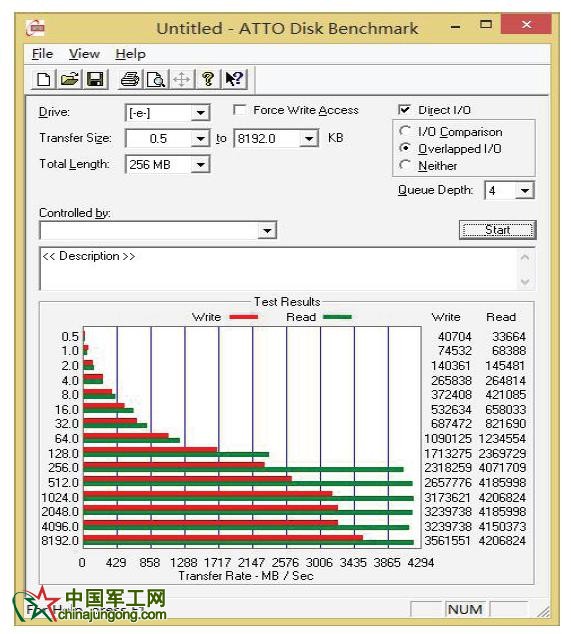Click the description box scroll down arrow

click(525, 281)
